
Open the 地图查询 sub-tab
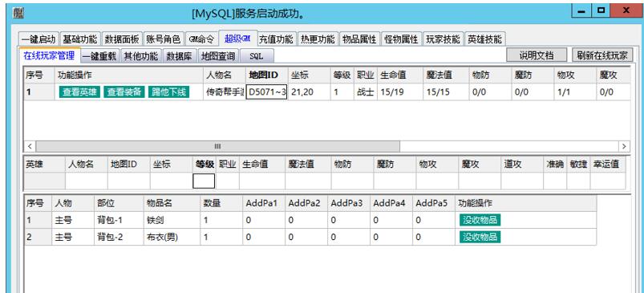point(218,56)
